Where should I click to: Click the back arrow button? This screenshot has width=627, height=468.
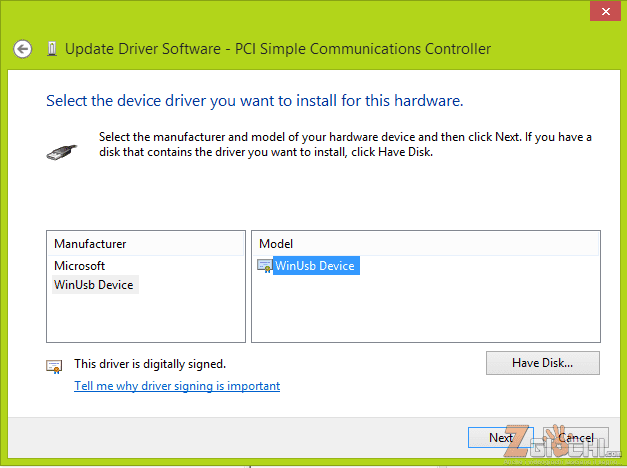pyautogui.click(x=23, y=48)
